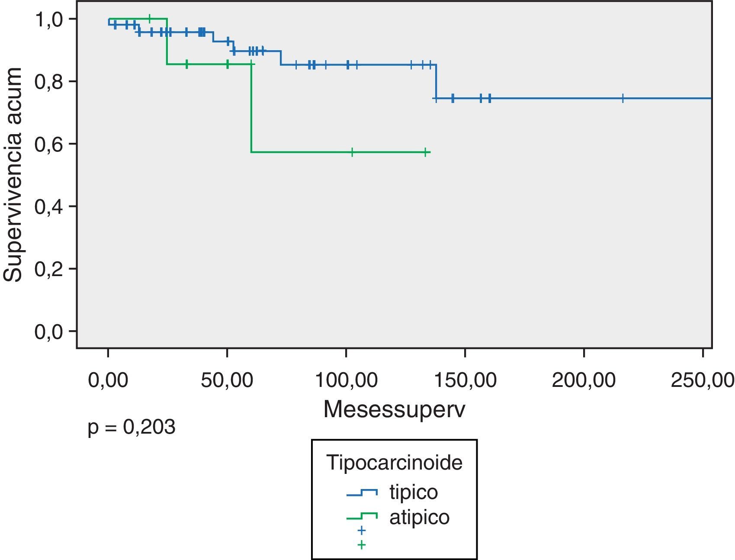
Task: Click the blue tipico legend line sample
Action: [362, 492]
